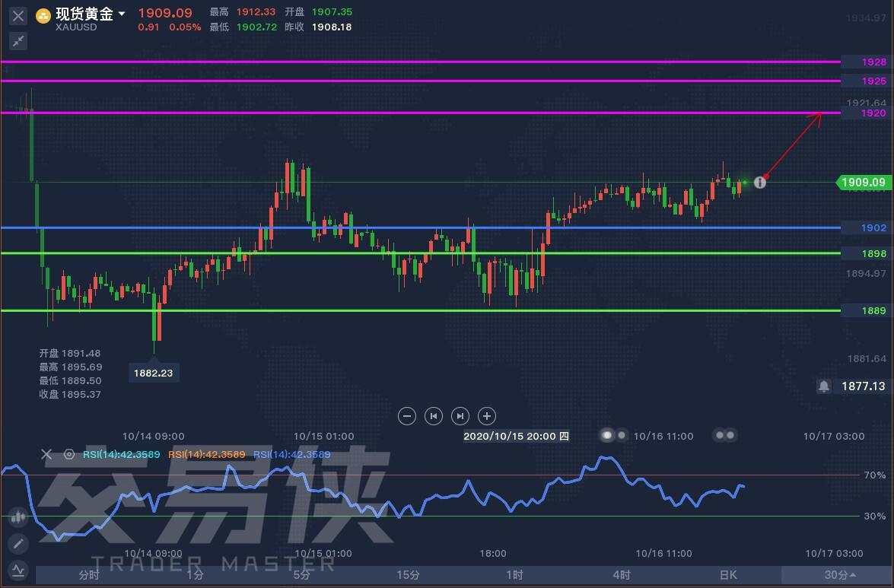Screen dimensions: 894x588
Task: Click the alert price 1877.13 label
Action: pyautogui.click(x=864, y=386)
